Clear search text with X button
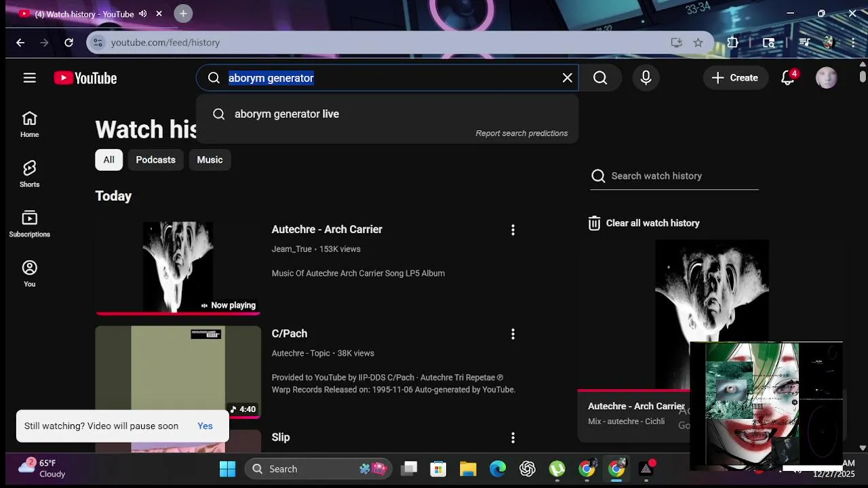The height and width of the screenshot is (488, 868). 568,78
